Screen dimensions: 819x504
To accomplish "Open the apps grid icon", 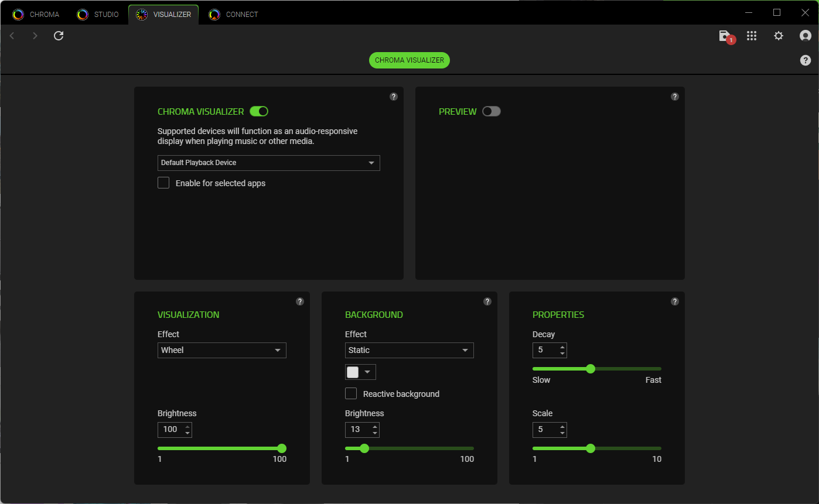I will pyautogui.click(x=752, y=36).
